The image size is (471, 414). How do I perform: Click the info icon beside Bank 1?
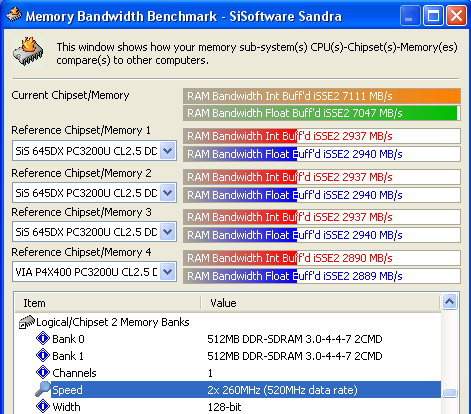coord(43,355)
